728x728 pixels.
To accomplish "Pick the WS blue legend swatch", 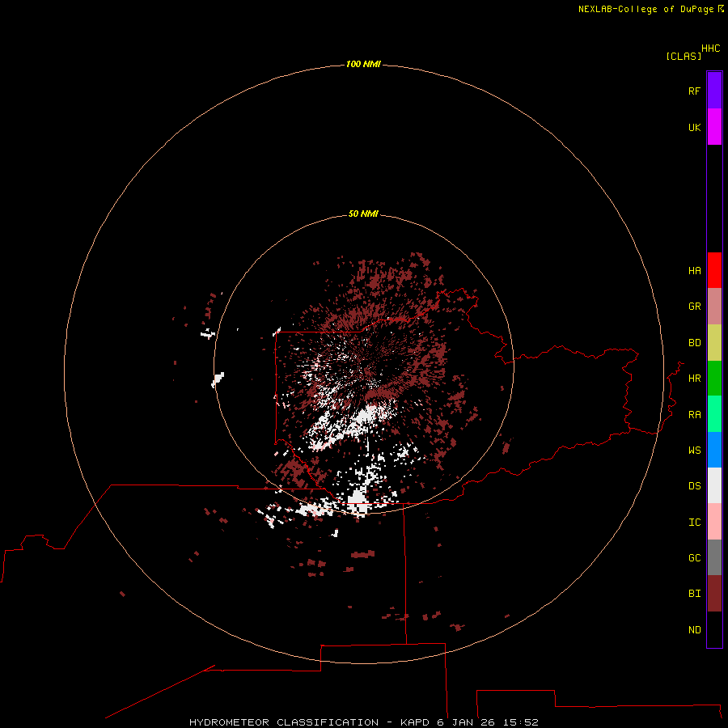I will (714, 450).
